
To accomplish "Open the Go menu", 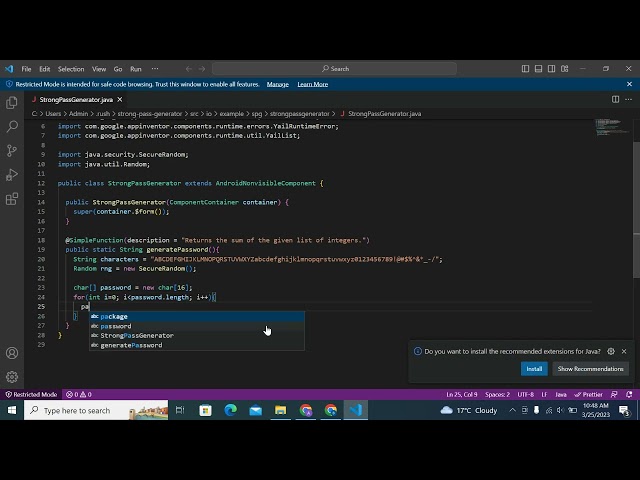I will 118,69.
